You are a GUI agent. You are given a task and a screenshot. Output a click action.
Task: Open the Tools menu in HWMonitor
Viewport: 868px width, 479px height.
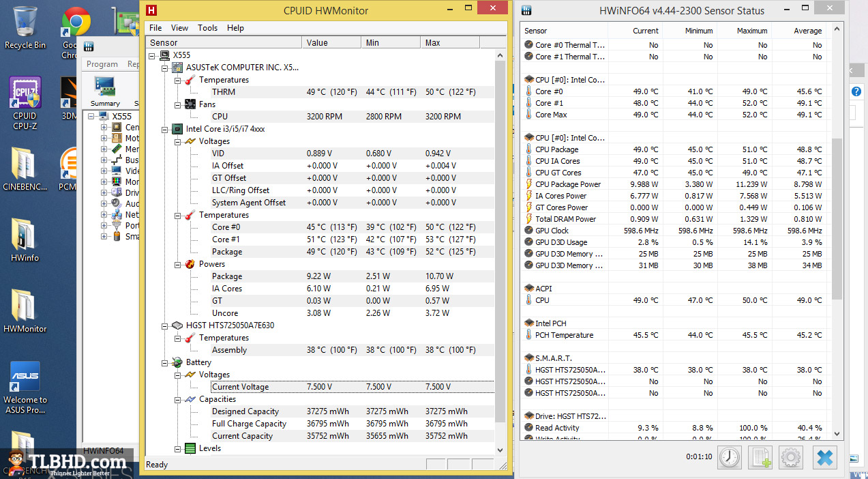point(208,28)
